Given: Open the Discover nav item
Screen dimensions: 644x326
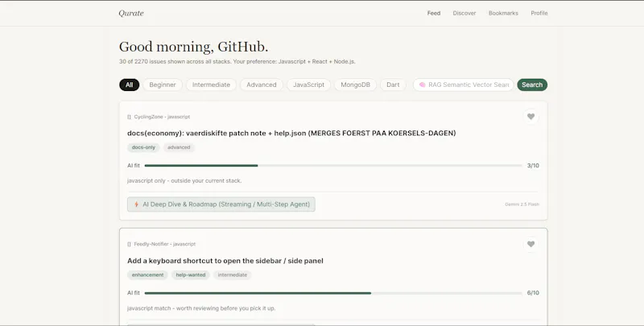Looking at the screenshot, I should pyautogui.click(x=464, y=13).
